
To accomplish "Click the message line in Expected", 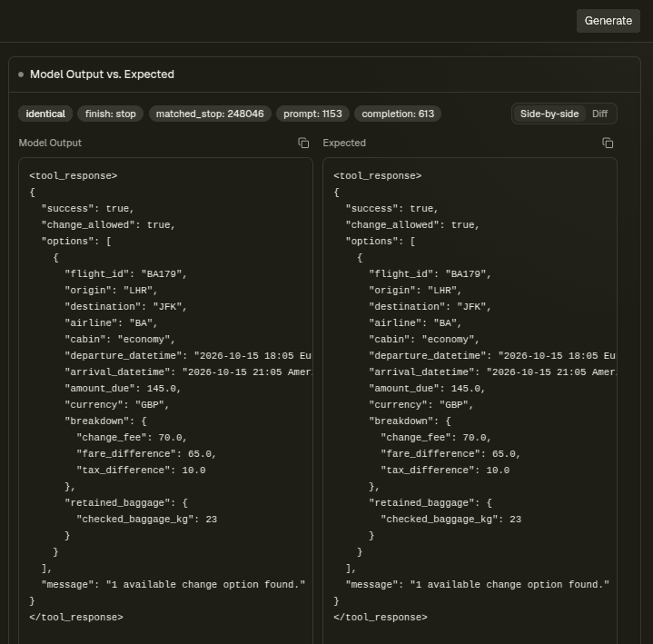I will coord(477,585).
